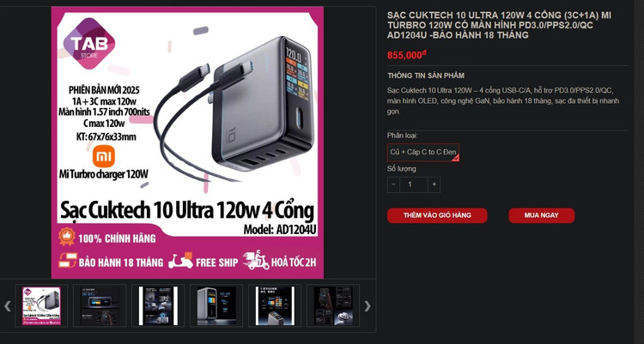Viewport: 644px width, 344px height.
Task: Increase quantity with the plus button
Action: 434,184
